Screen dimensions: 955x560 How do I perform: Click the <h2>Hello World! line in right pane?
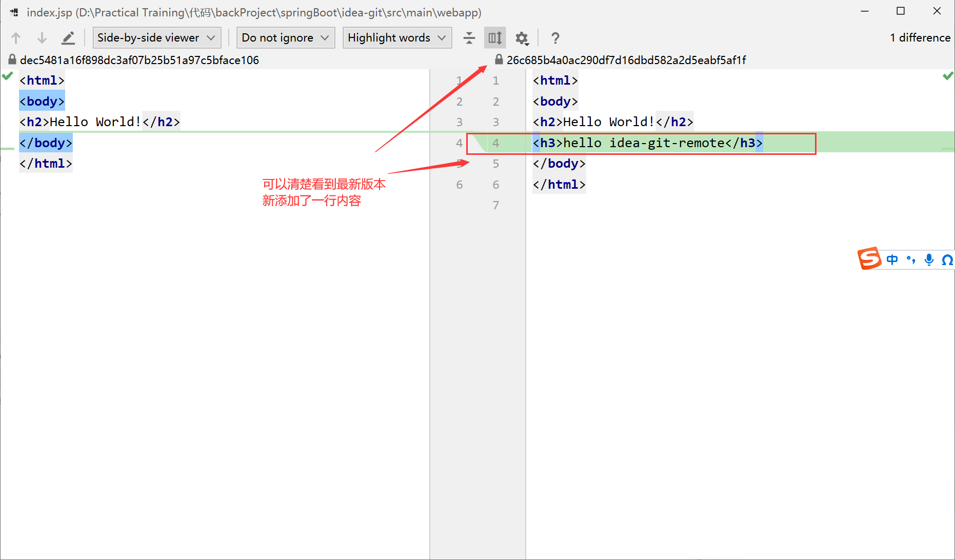click(613, 122)
